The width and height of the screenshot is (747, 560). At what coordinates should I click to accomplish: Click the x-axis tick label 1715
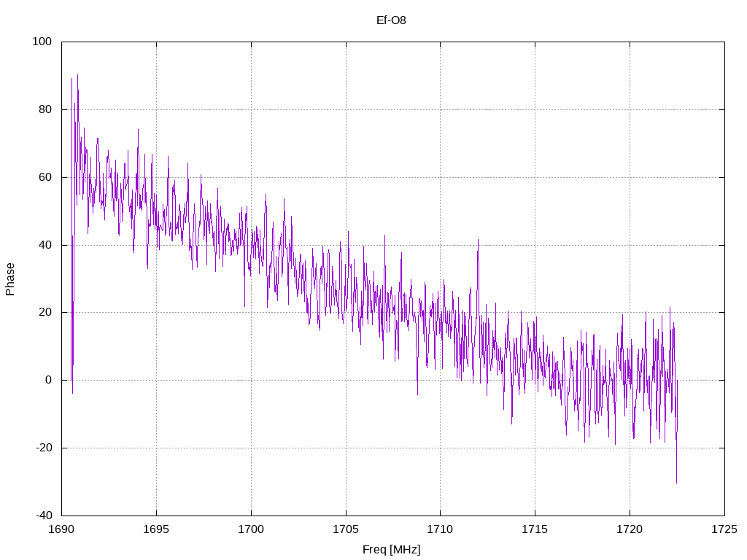535,529
